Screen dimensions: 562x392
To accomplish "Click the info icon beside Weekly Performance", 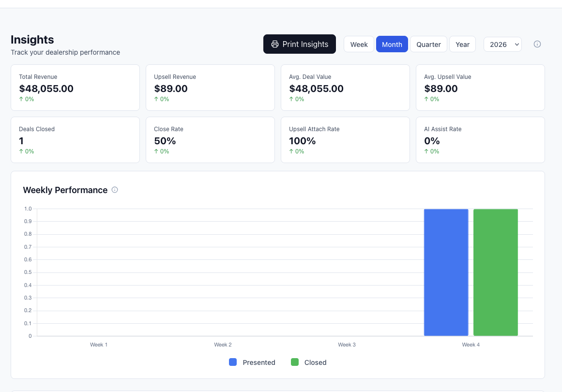I will pyautogui.click(x=115, y=190).
